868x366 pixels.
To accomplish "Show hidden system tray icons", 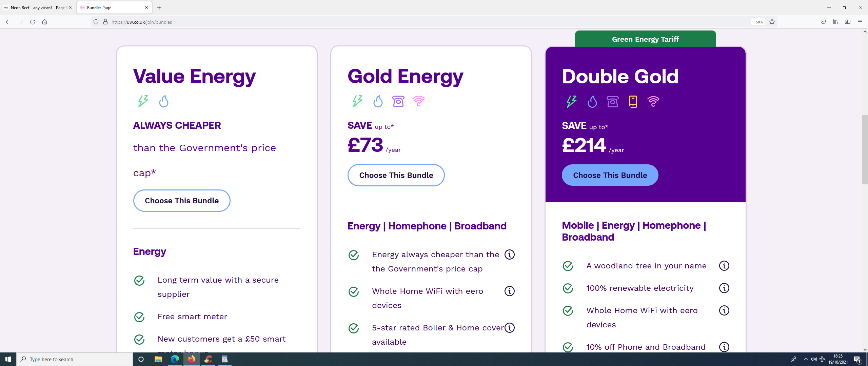I will 806,359.
